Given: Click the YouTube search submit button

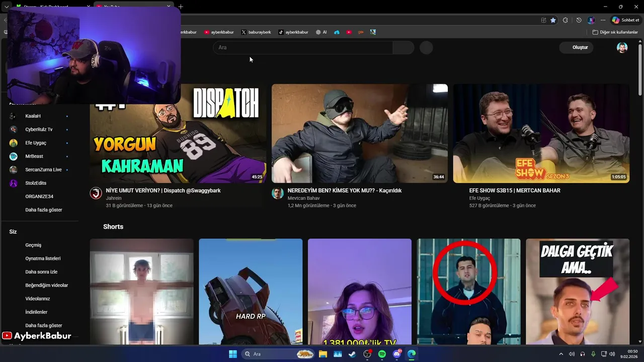Looking at the screenshot, I should point(404,47).
